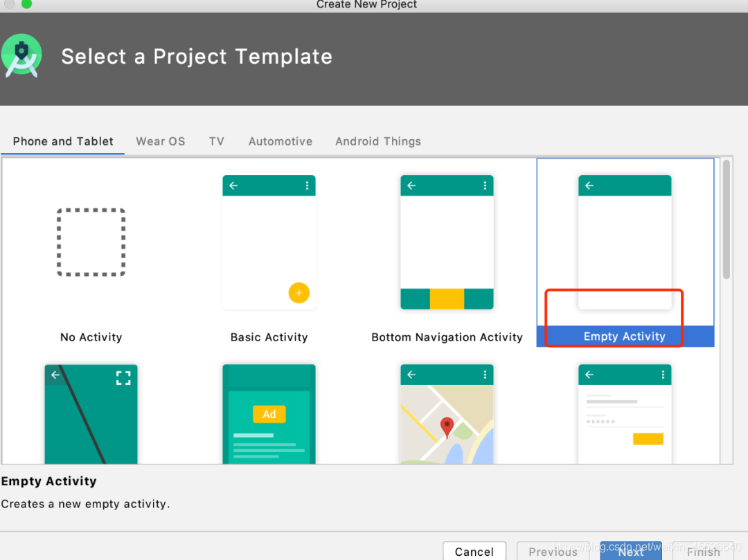Click the highlighted Empty Activity label
This screenshot has width=748, height=560.
coord(625,336)
